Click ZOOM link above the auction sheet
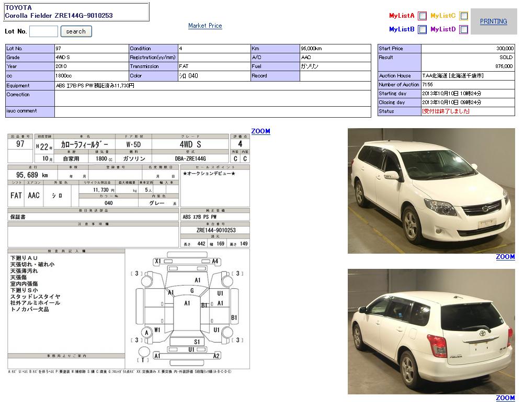 260,131
